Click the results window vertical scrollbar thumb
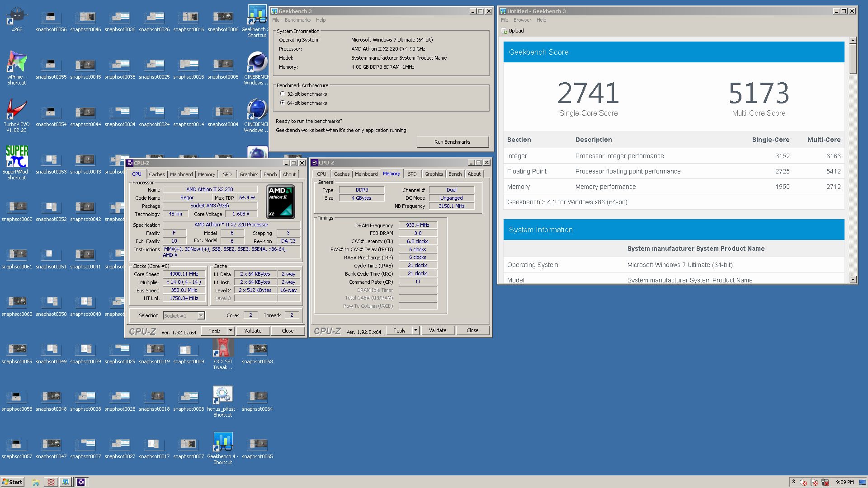Viewport: 868px width, 488px height. (853, 59)
